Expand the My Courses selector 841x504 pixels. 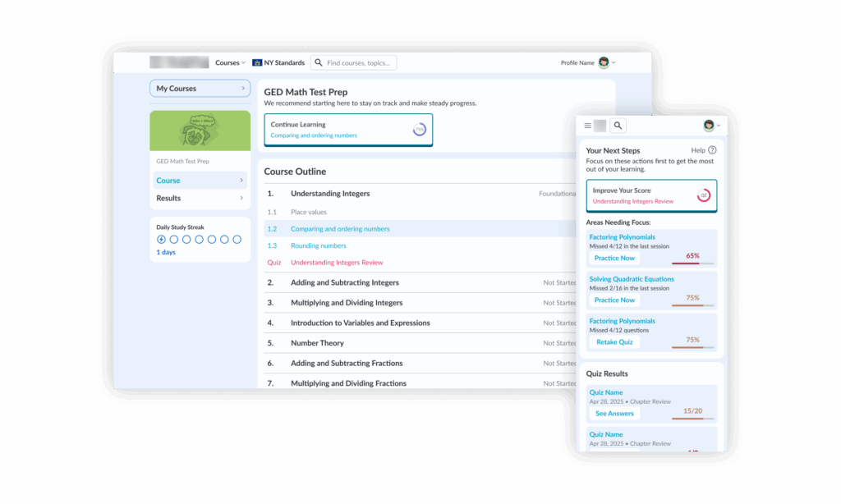(x=200, y=89)
